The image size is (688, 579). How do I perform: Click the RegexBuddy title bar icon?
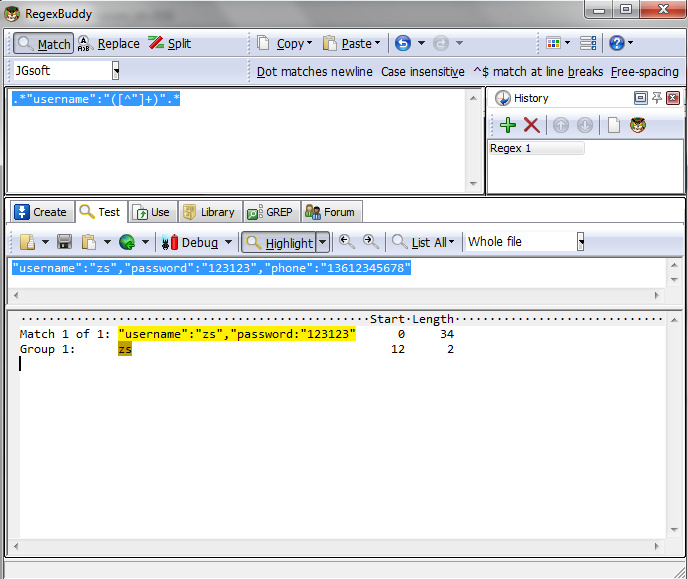(x=12, y=14)
